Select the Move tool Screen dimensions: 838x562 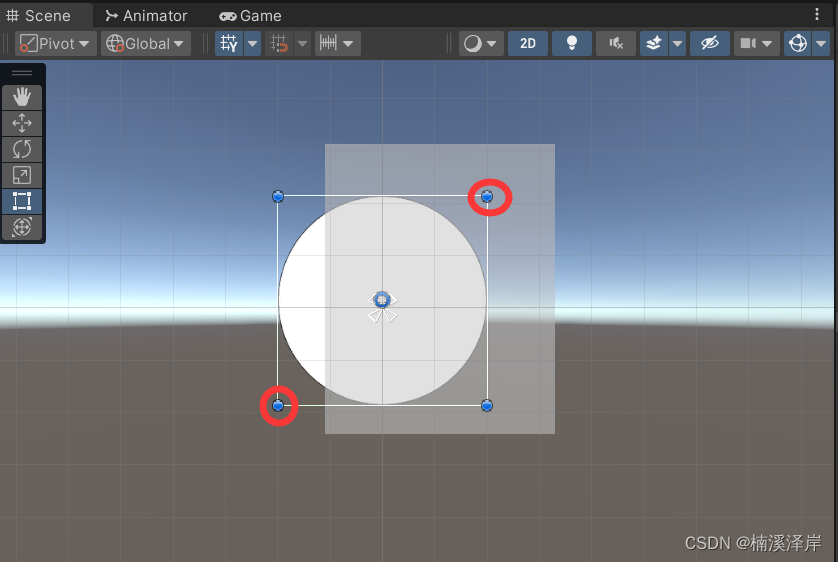pyautogui.click(x=22, y=123)
